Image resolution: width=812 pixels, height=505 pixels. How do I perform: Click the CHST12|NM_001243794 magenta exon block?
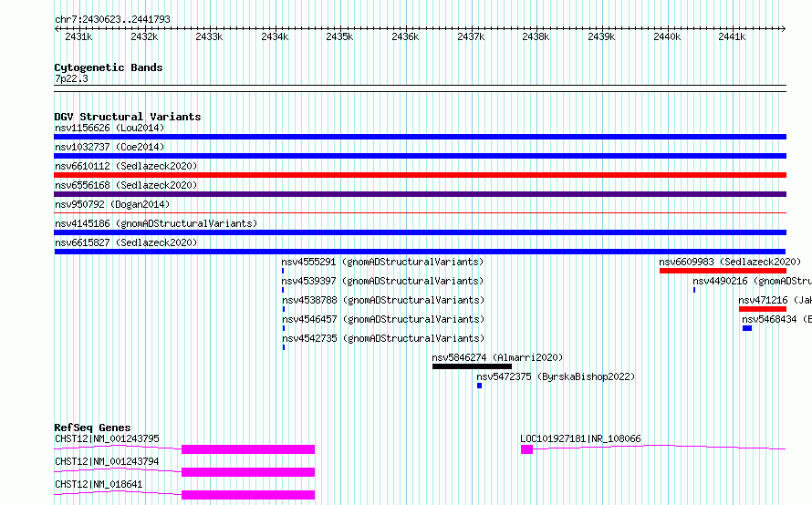[248, 472]
